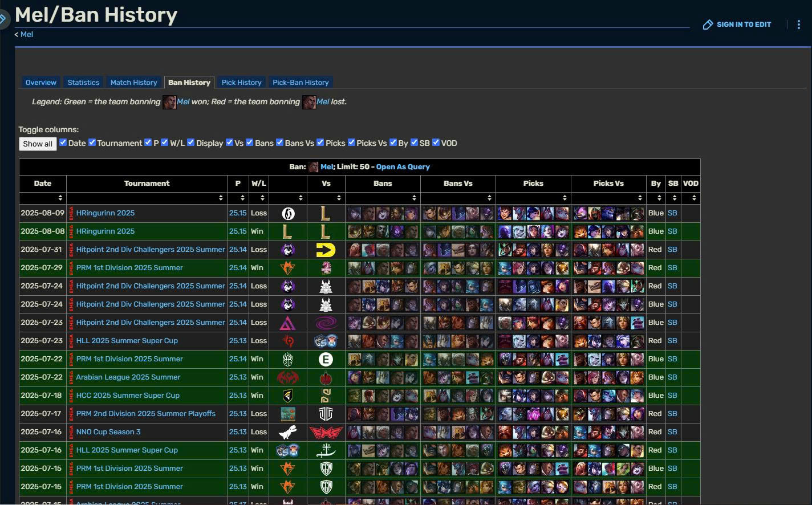Click the yellow team logo in 2025-07-31 row
812x505 pixels.
coord(326,250)
